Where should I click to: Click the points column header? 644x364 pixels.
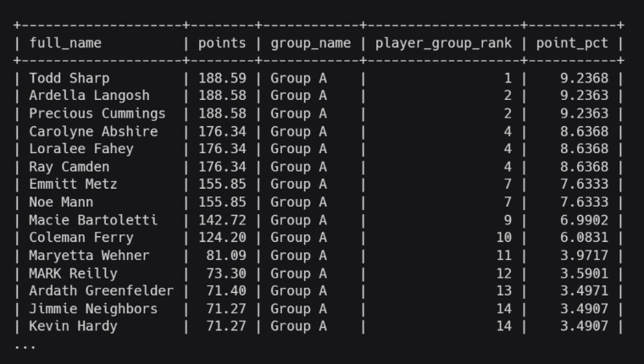tap(222, 43)
